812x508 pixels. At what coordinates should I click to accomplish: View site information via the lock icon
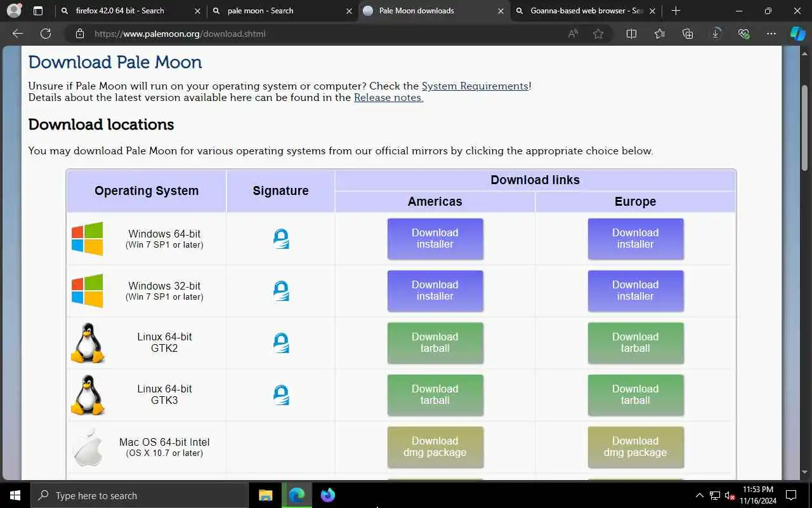79,34
